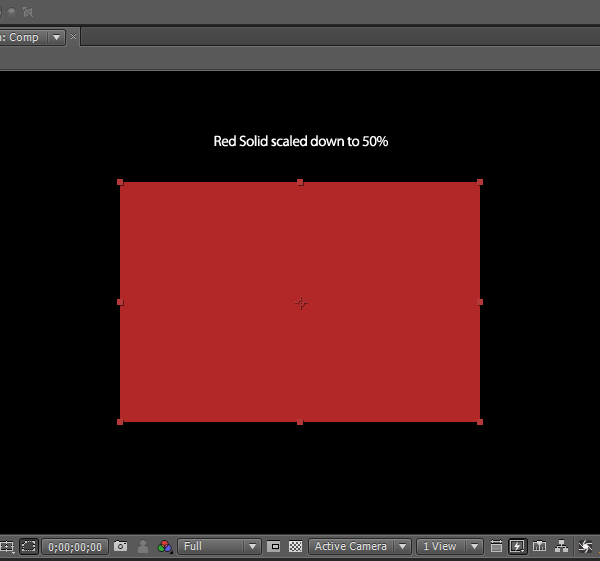Click the bottom-left corner handle of red solid

pyautogui.click(x=120, y=422)
